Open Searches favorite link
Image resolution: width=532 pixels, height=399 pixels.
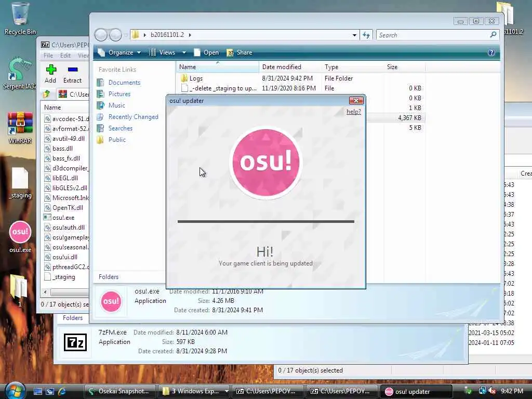coord(121,128)
